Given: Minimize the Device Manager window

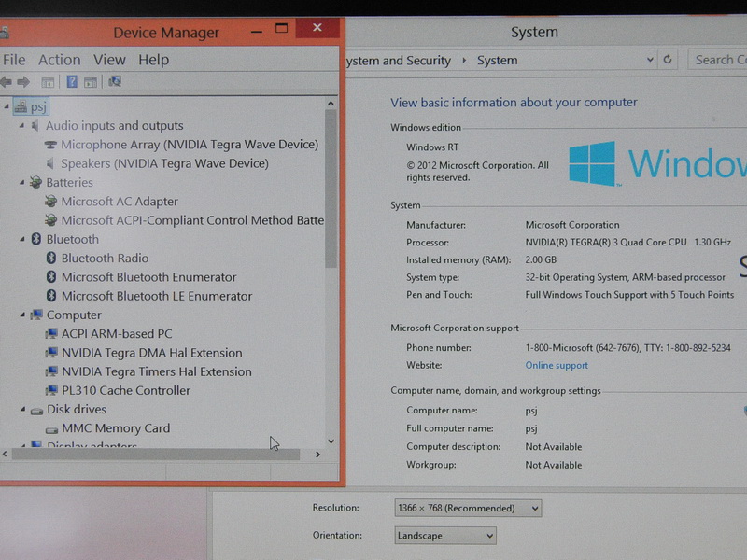Looking at the screenshot, I should tap(257, 32).
